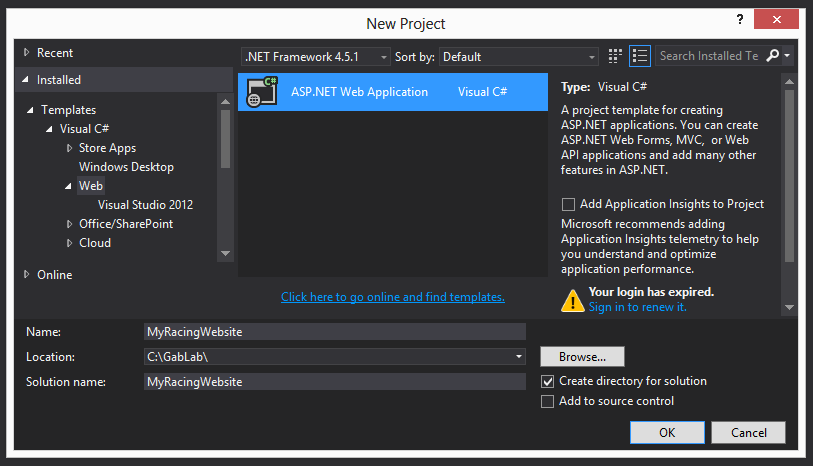Select the Web template category

91,186
